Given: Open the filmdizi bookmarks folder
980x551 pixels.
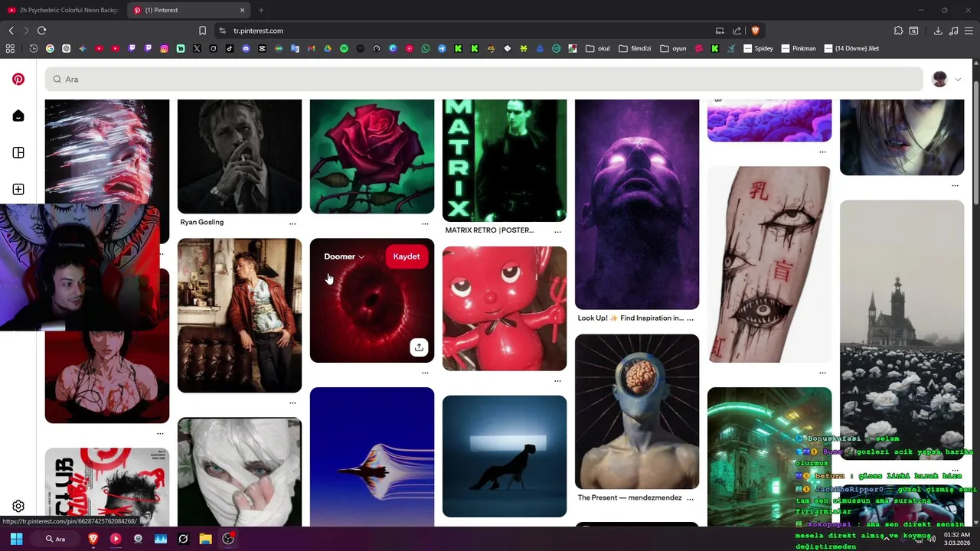Looking at the screenshot, I should tap(635, 48).
